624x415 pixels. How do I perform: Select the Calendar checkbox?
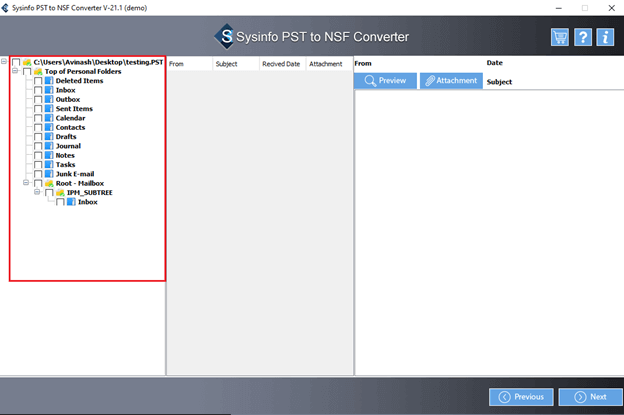click(x=38, y=118)
